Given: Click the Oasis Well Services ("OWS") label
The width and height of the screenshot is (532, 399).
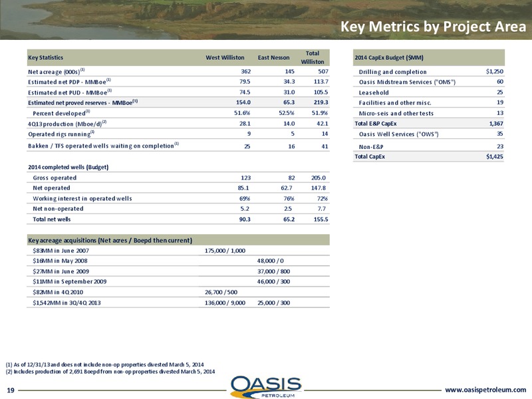Looking at the screenshot, I should tap(398, 134).
